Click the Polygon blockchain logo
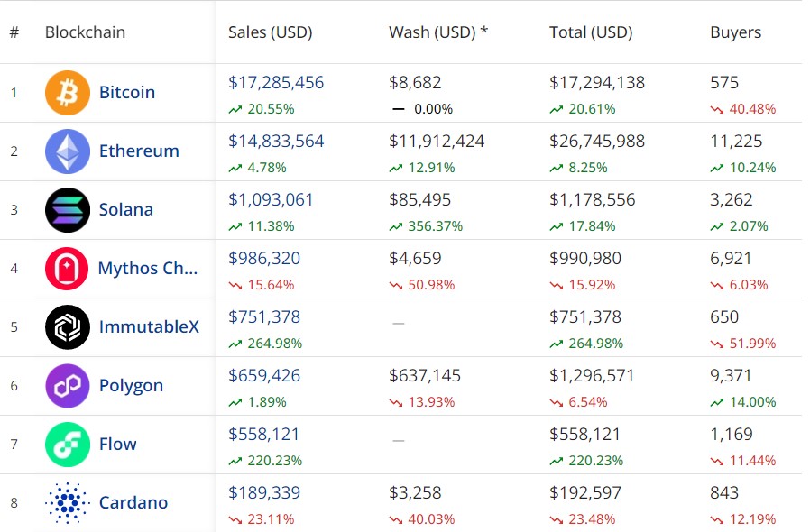 click(x=67, y=386)
